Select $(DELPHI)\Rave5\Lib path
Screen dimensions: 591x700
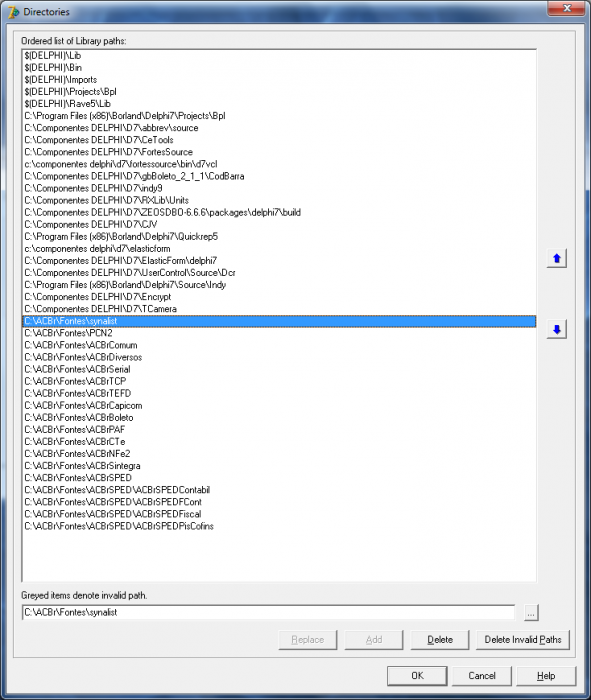point(279,104)
